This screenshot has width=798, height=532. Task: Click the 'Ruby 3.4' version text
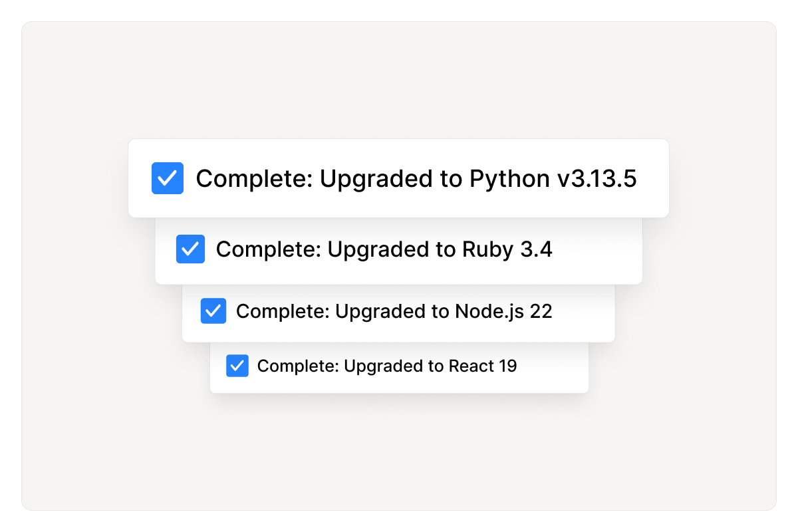click(x=507, y=249)
